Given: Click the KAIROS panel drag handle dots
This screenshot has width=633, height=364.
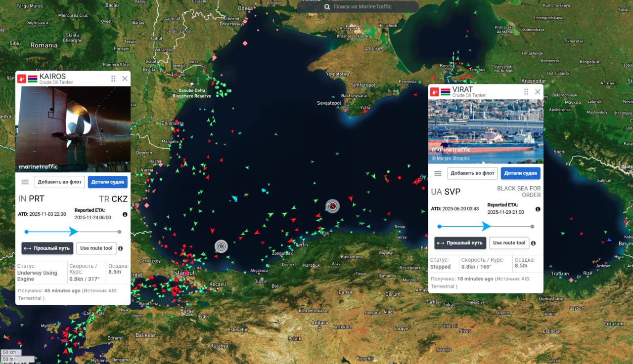Looking at the screenshot, I should pos(113,79).
